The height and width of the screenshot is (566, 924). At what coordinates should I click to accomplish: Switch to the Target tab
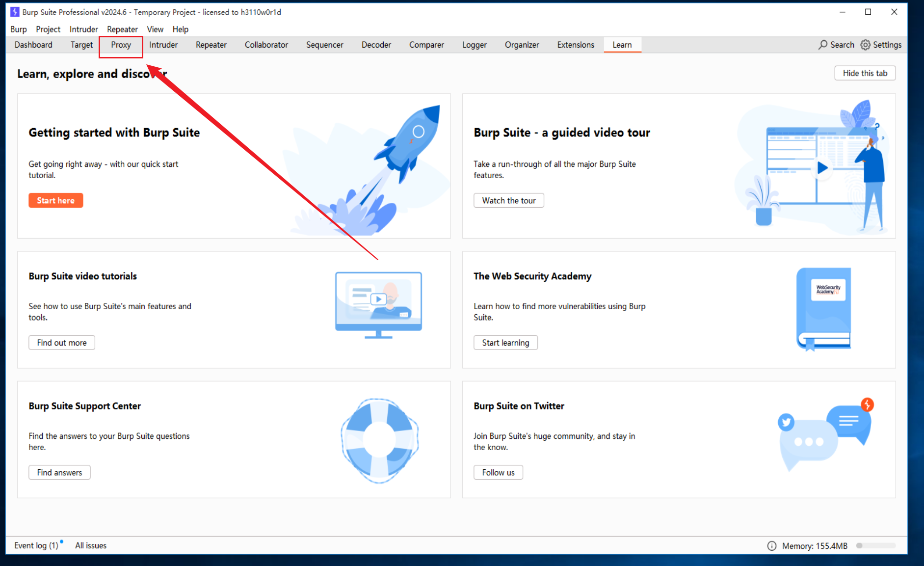coord(81,45)
